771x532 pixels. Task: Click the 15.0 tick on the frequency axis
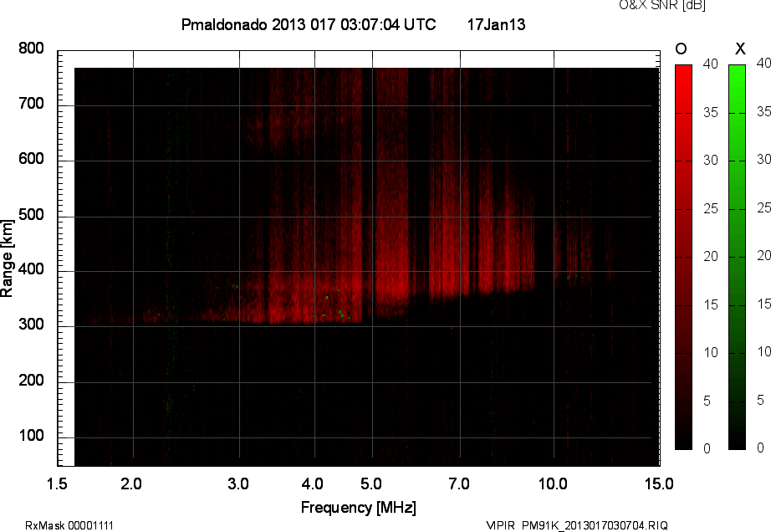[x=659, y=483]
